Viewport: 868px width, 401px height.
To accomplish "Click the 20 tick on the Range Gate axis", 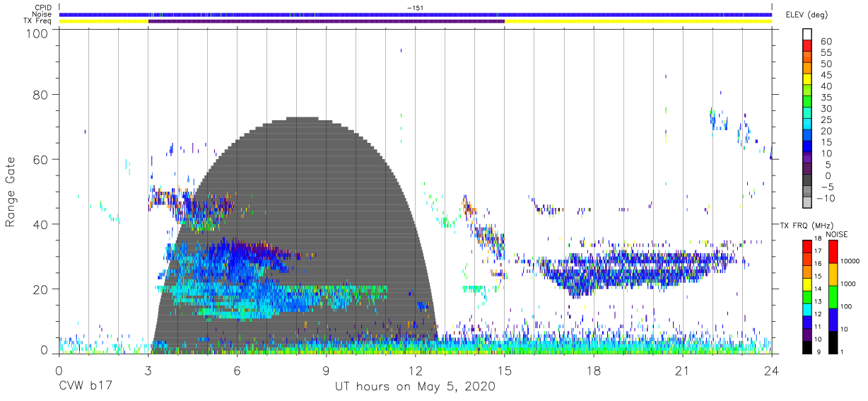I will (42, 289).
